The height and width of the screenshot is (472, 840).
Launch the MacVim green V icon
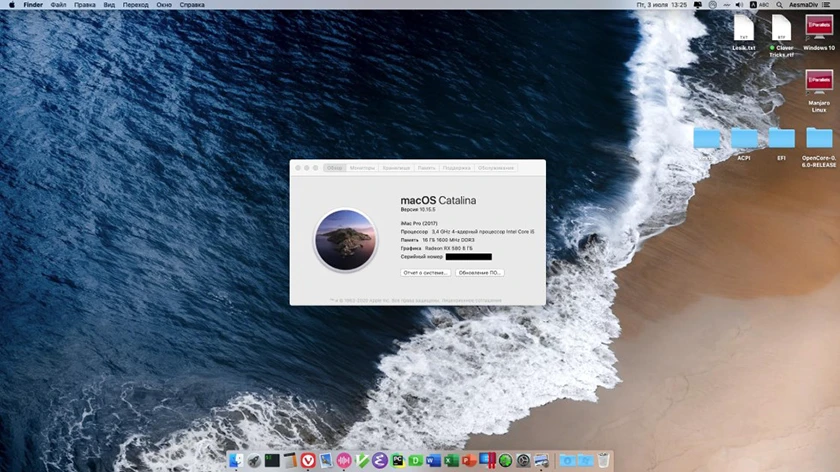362,460
